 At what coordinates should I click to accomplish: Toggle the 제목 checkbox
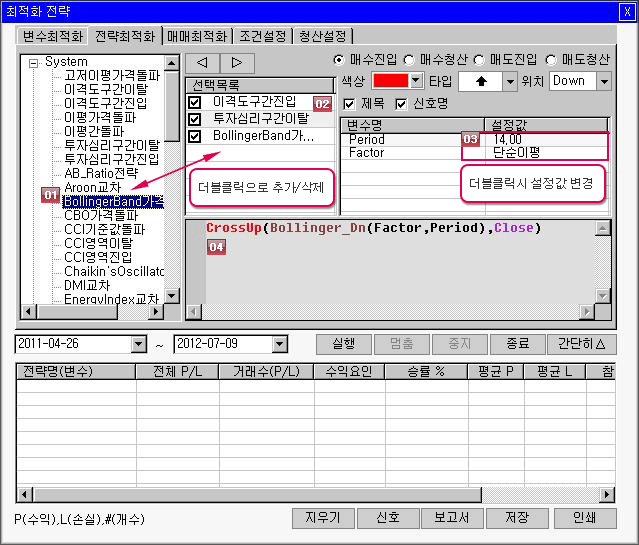coord(349,104)
